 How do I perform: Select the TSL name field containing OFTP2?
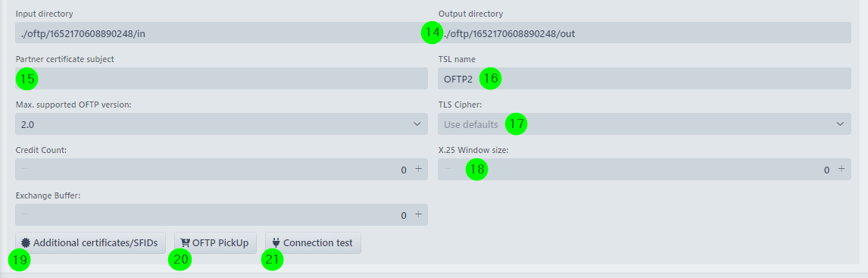[x=645, y=79]
